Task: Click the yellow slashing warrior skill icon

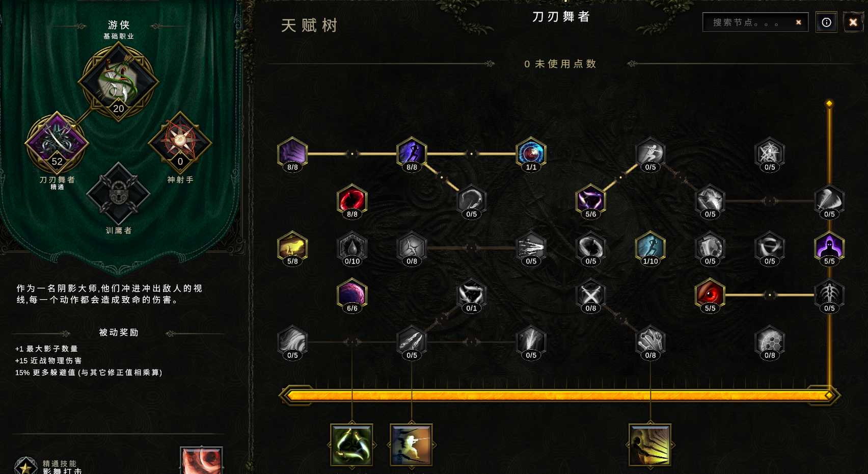Action: pos(649,445)
